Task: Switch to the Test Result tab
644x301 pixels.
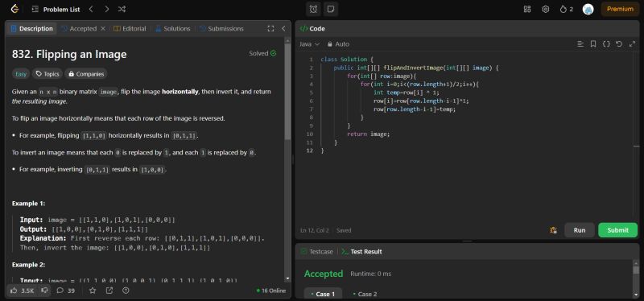Action: click(361, 252)
